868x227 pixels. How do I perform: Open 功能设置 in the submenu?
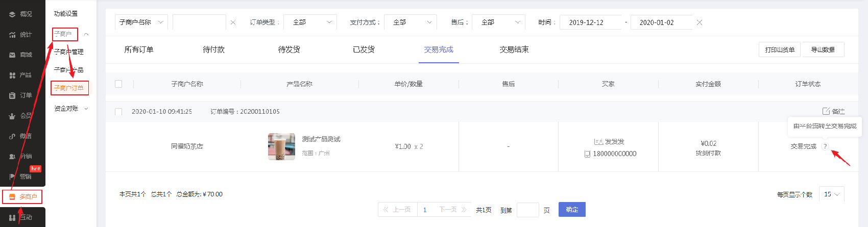tap(66, 14)
